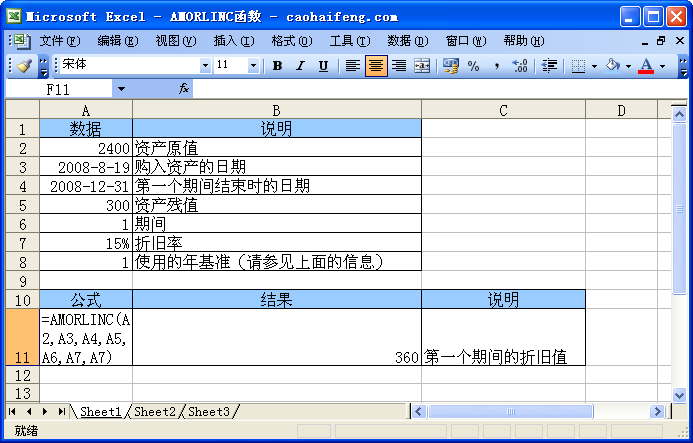This screenshot has width=693, height=443.
Task: Switch to Sheet2 tab
Action: 154,412
